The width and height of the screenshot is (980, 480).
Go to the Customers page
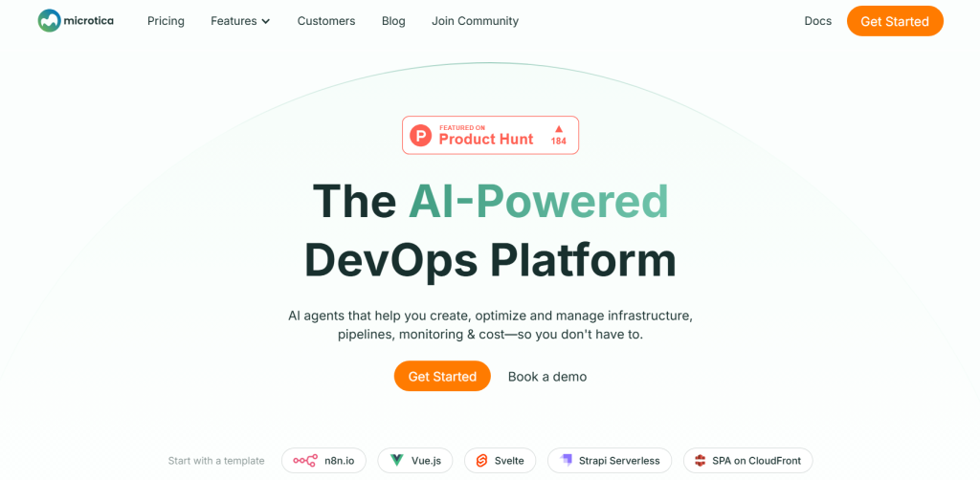(x=326, y=21)
